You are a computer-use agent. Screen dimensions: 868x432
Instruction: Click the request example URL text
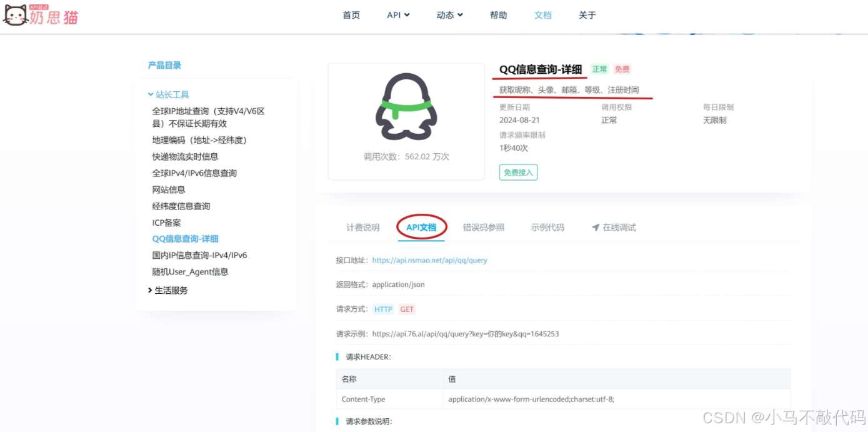coord(466,334)
